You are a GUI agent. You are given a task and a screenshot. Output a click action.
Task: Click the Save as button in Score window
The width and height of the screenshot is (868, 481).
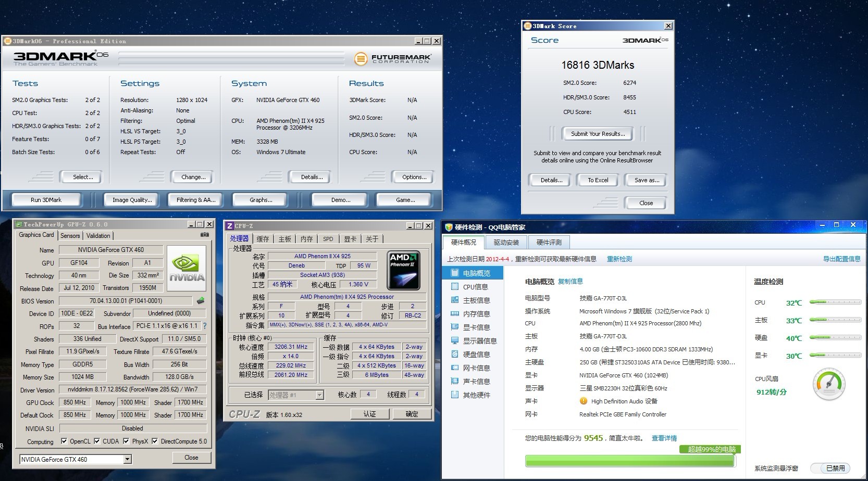(647, 180)
